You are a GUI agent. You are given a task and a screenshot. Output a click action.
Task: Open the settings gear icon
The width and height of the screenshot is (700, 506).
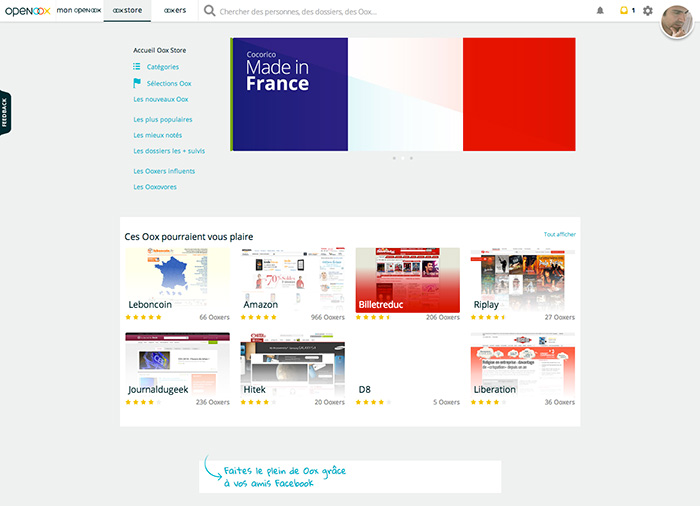(x=648, y=11)
